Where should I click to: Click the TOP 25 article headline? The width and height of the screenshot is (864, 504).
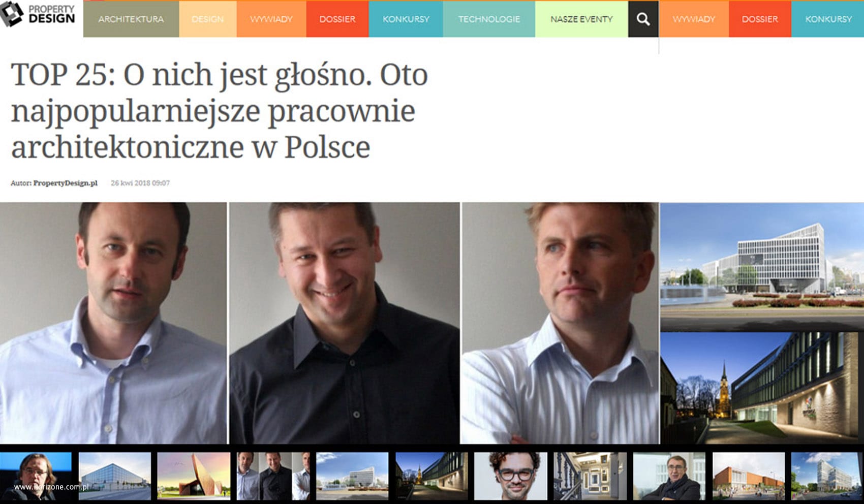pos(219,111)
